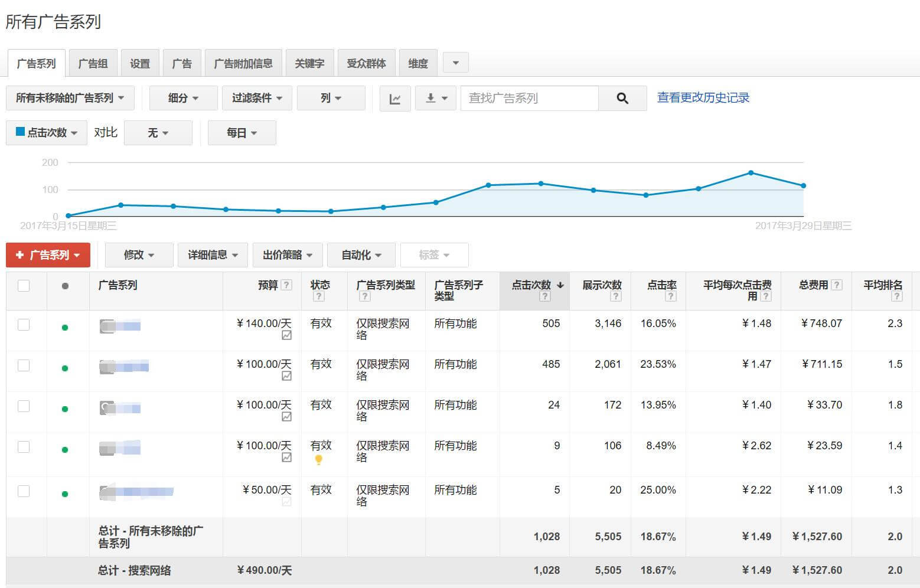Viewport: 920px width, 588px height.
Task: Click the last chart point on 3月29日
Action: click(803, 186)
